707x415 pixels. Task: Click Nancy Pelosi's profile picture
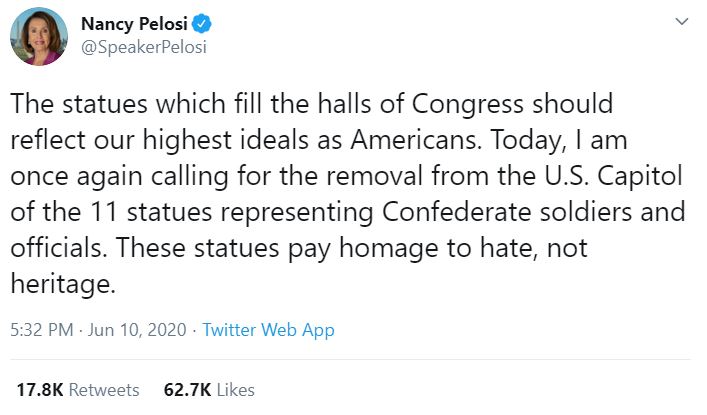(x=39, y=36)
